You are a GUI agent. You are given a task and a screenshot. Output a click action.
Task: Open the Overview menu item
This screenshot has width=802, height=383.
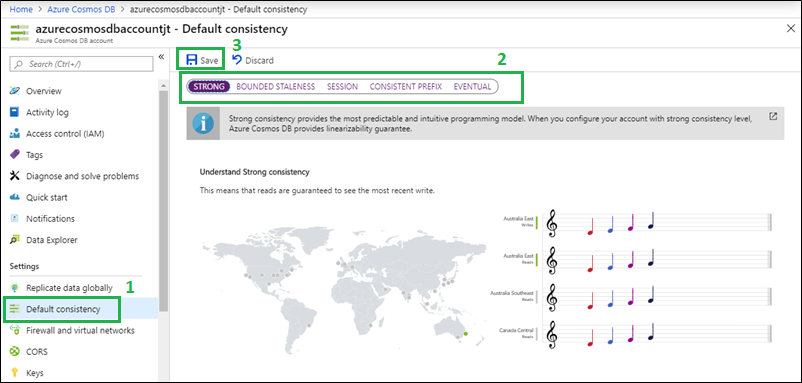(x=43, y=91)
